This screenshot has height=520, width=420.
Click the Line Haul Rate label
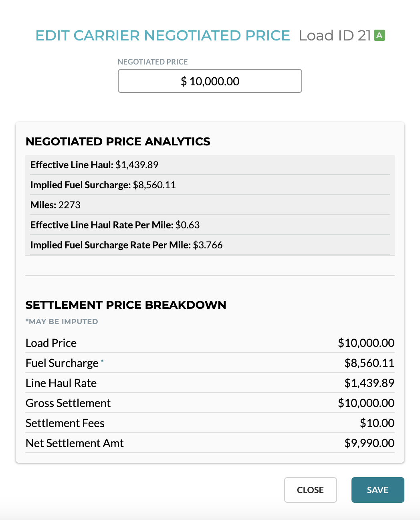point(61,383)
